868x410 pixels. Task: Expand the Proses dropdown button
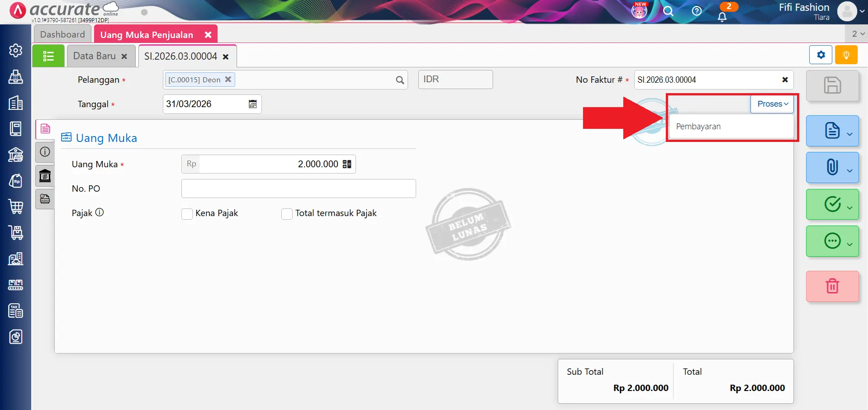[772, 104]
